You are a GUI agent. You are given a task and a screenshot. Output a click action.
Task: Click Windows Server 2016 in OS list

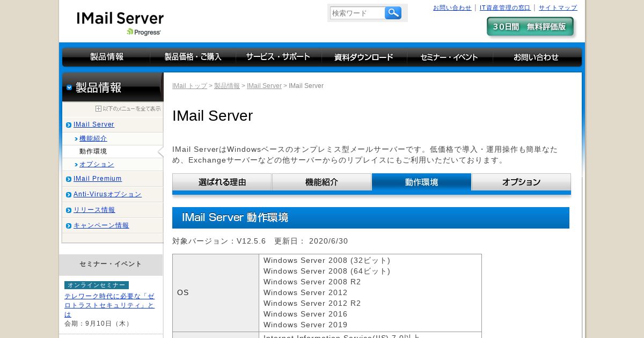305,314
